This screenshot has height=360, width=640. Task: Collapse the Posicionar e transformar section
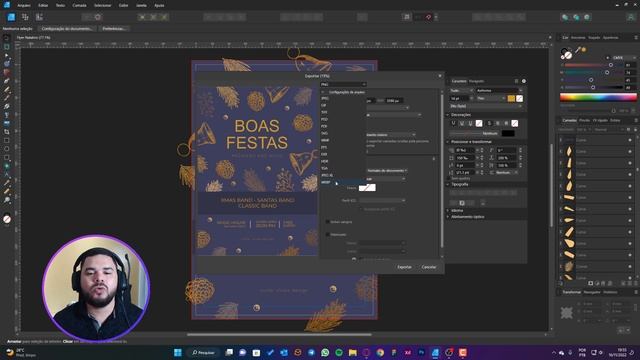point(448,142)
